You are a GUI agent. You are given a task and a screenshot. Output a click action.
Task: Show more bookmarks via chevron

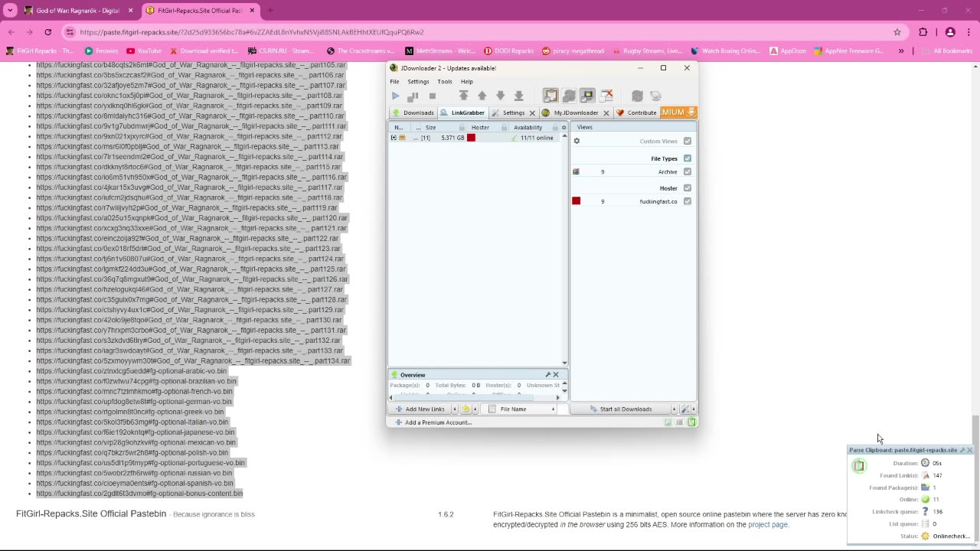[x=901, y=51]
